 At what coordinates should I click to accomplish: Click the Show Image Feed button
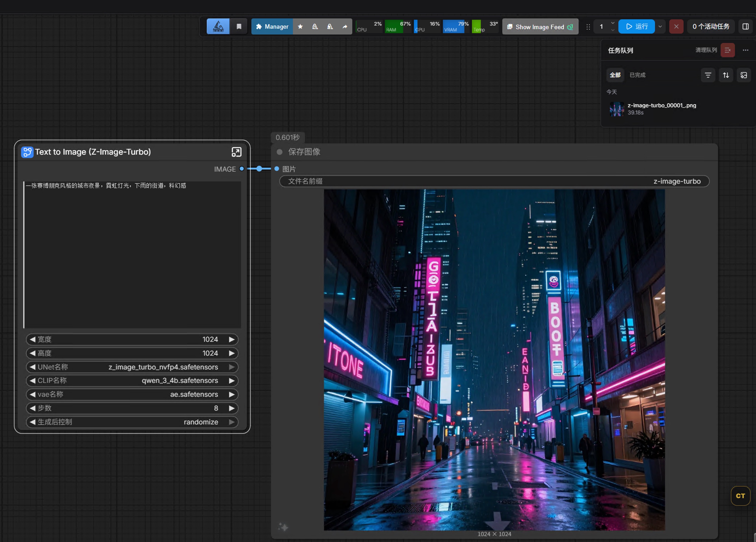(540, 27)
